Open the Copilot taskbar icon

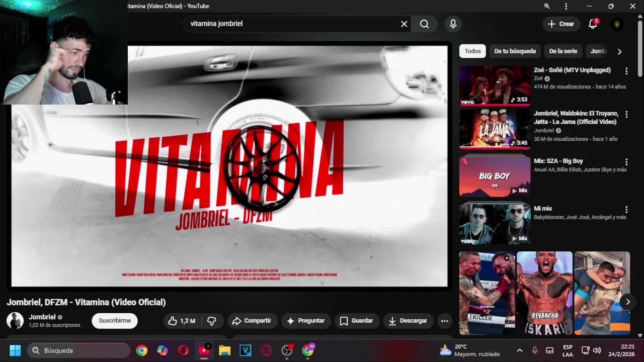click(163, 350)
